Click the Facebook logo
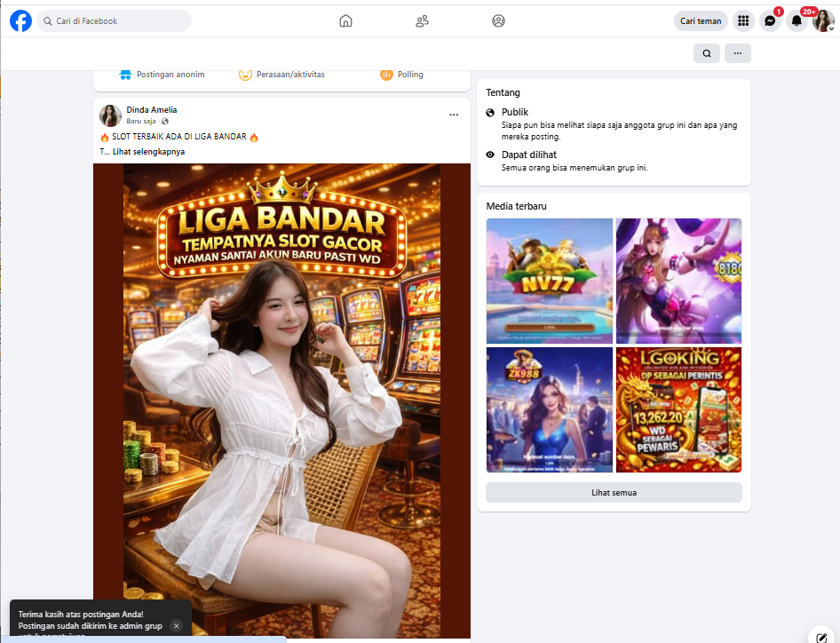Image resolution: width=840 pixels, height=643 pixels. click(x=21, y=21)
